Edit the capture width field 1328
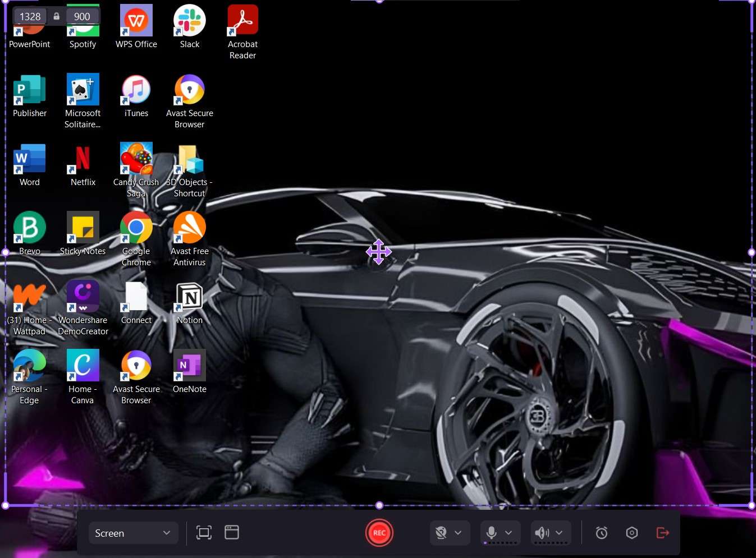Image resolution: width=756 pixels, height=558 pixels. click(30, 16)
